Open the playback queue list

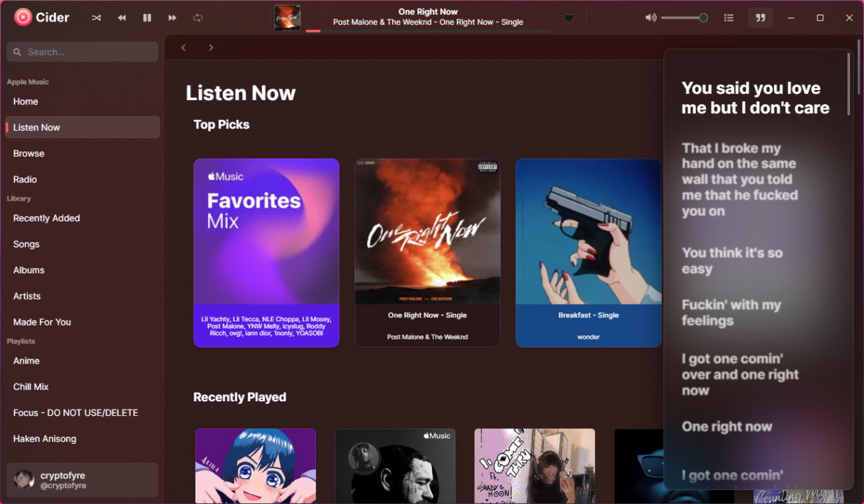[729, 18]
